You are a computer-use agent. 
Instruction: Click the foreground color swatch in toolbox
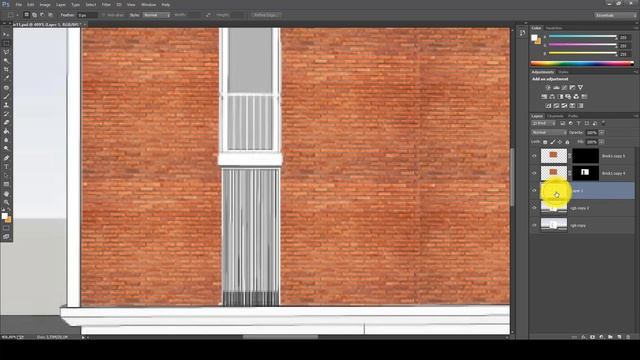click(4, 216)
